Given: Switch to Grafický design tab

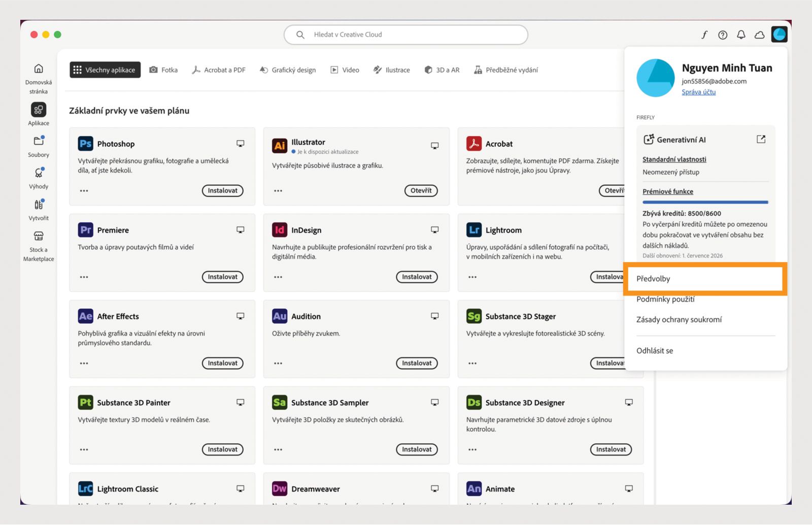Looking at the screenshot, I should click(x=288, y=70).
